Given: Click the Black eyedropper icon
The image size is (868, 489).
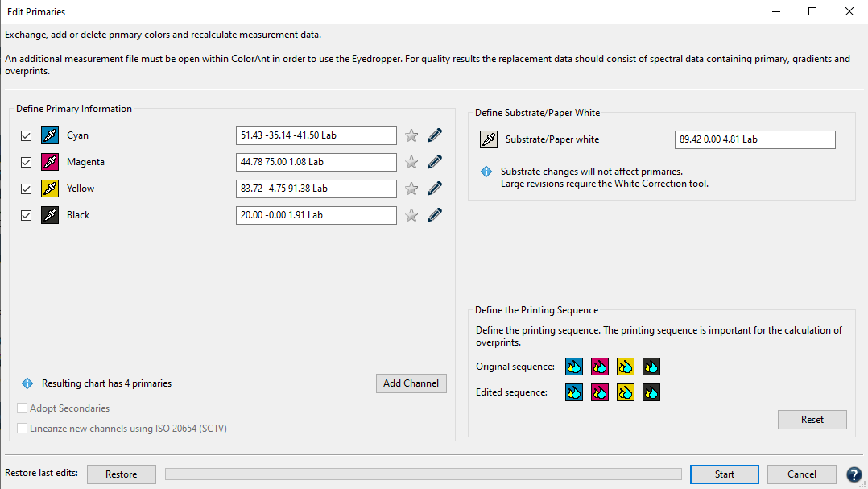Looking at the screenshot, I should 51,215.
